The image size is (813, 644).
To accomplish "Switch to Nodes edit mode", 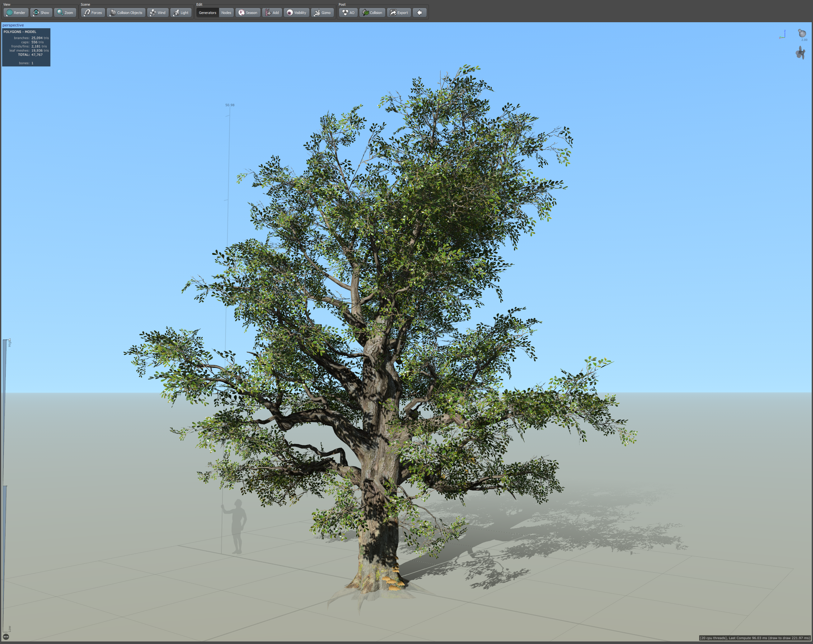I will coord(226,12).
